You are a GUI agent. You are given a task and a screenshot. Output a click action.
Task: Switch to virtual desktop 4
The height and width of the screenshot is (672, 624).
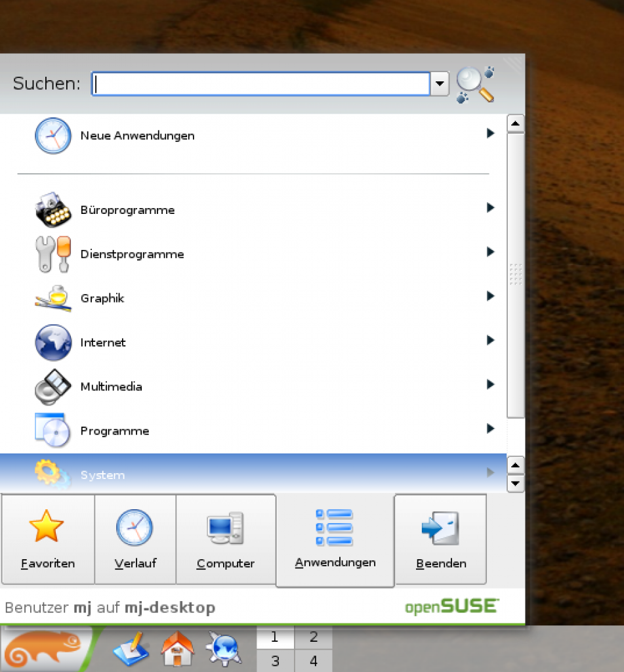313,660
